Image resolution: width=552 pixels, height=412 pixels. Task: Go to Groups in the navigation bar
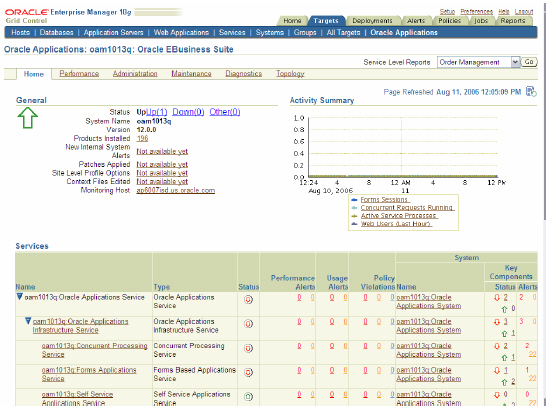click(305, 32)
